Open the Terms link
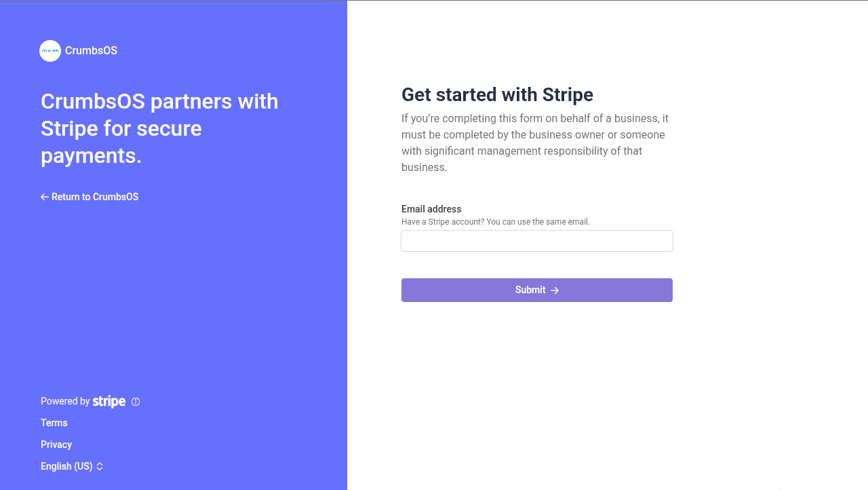 [x=54, y=423]
